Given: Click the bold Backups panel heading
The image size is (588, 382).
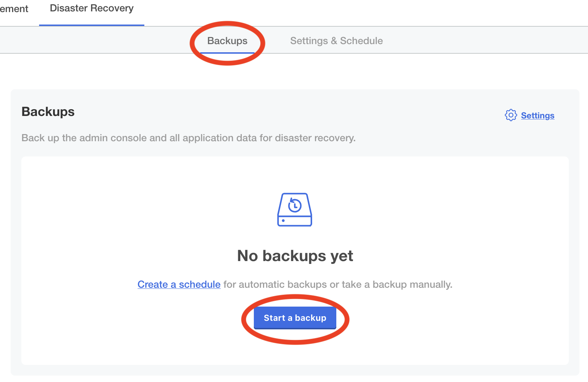Looking at the screenshot, I should (x=48, y=112).
